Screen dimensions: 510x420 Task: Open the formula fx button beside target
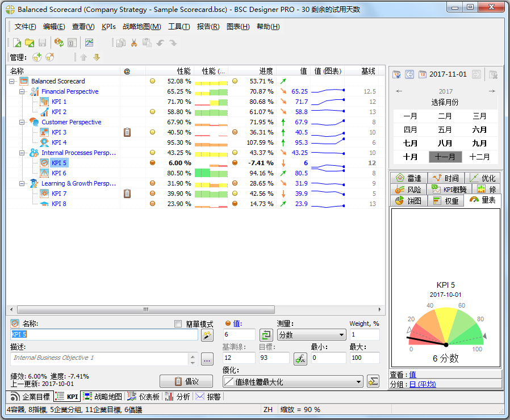pyautogui.click(x=300, y=359)
